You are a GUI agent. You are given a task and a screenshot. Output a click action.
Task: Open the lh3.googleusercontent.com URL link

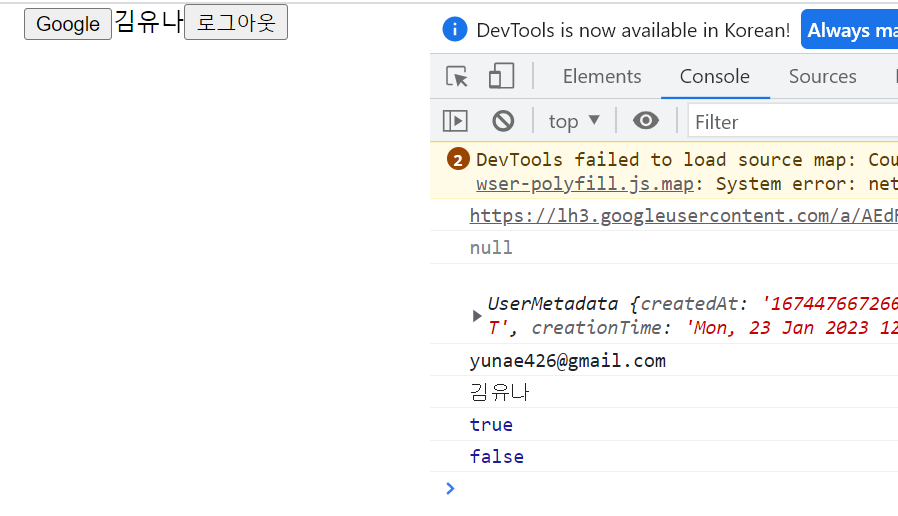tap(684, 216)
